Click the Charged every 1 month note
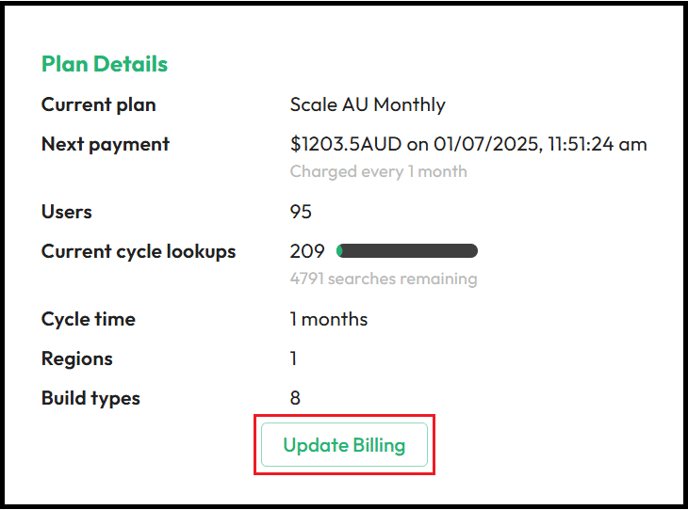The height and width of the screenshot is (510, 688). (379, 172)
